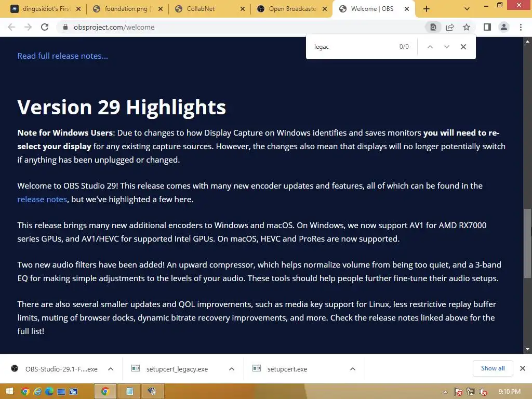The image size is (532, 399).
Task: Jump to previous find result
Action: click(430, 47)
